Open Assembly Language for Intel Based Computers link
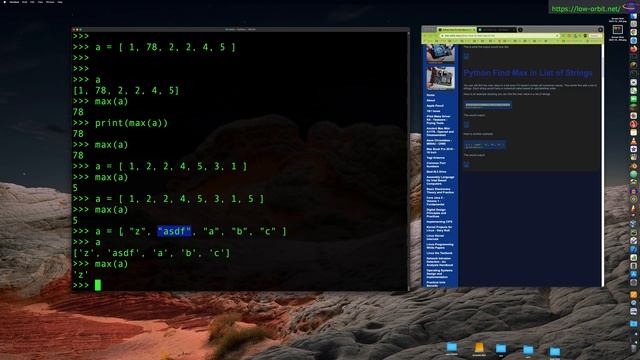Viewport: 640px width, 360px height. 440,180
